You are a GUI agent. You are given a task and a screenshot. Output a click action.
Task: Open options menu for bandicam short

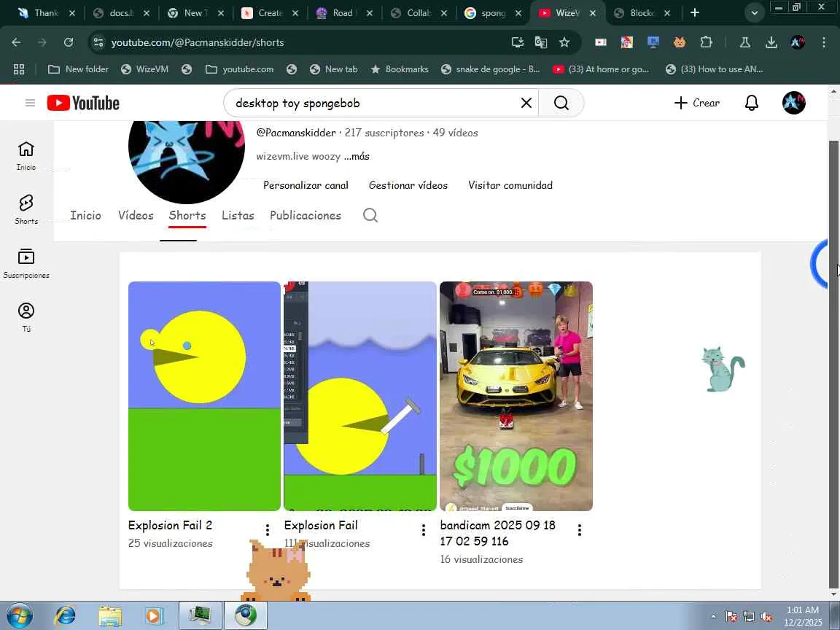point(579,530)
